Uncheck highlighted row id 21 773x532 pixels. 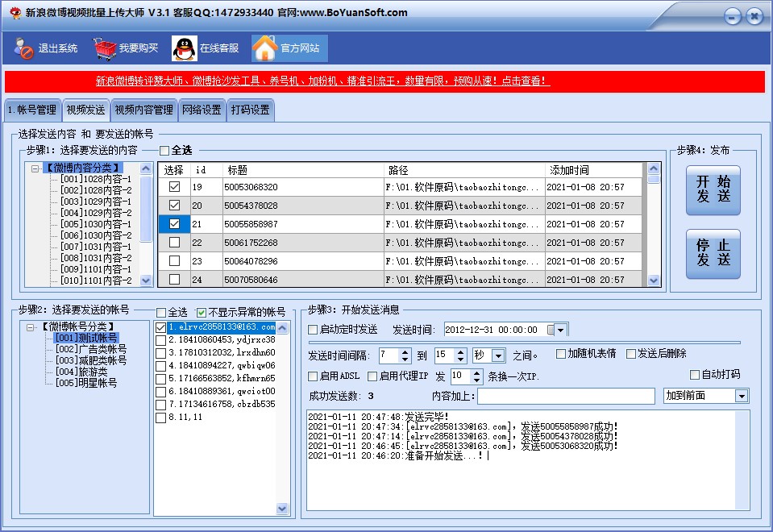[x=175, y=224]
